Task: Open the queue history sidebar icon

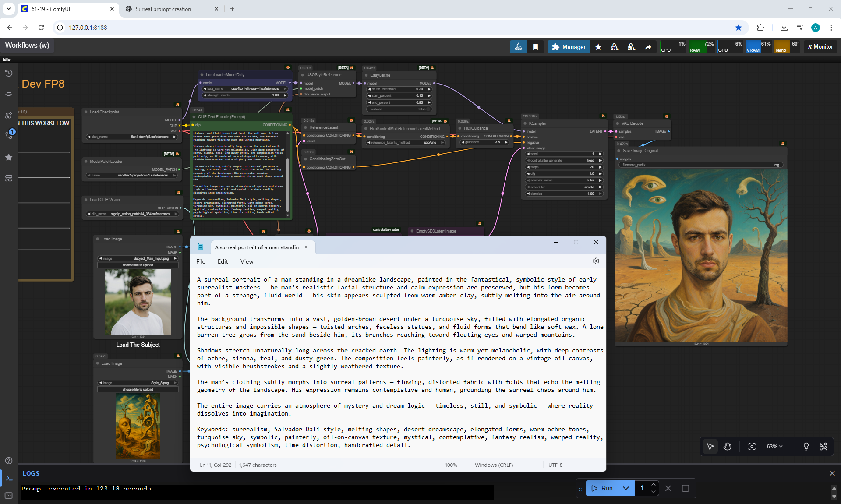Action: click(x=8, y=73)
